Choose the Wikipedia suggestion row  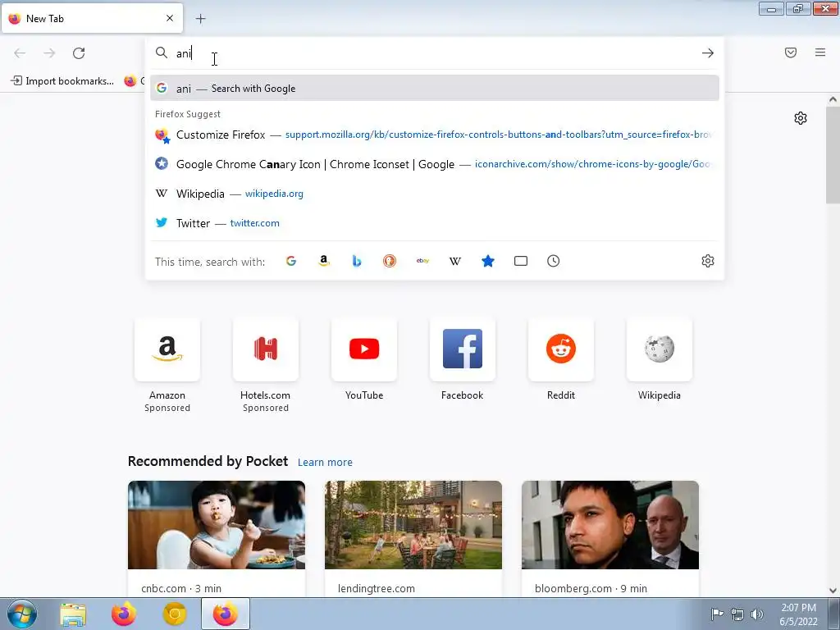[x=435, y=194]
